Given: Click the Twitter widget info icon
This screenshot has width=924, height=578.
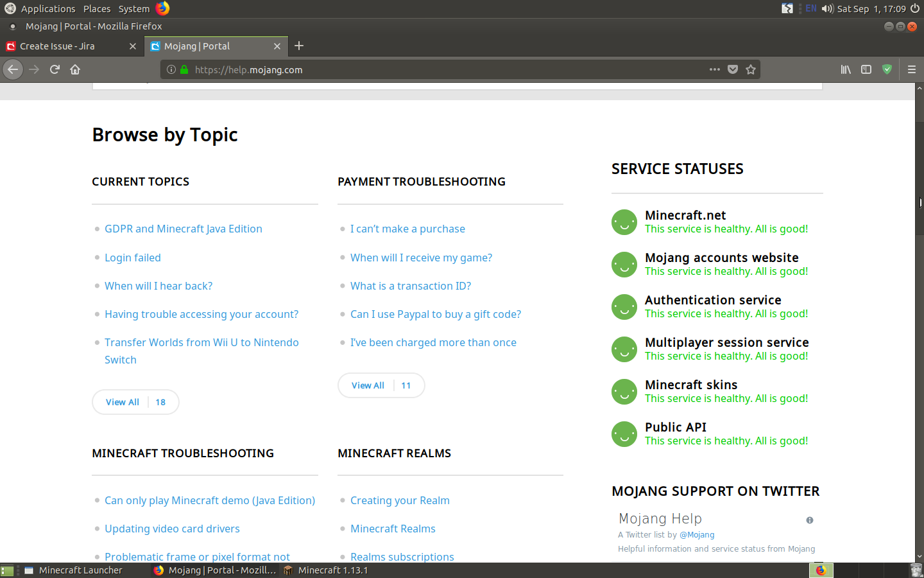Looking at the screenshot, I should 810,520.
